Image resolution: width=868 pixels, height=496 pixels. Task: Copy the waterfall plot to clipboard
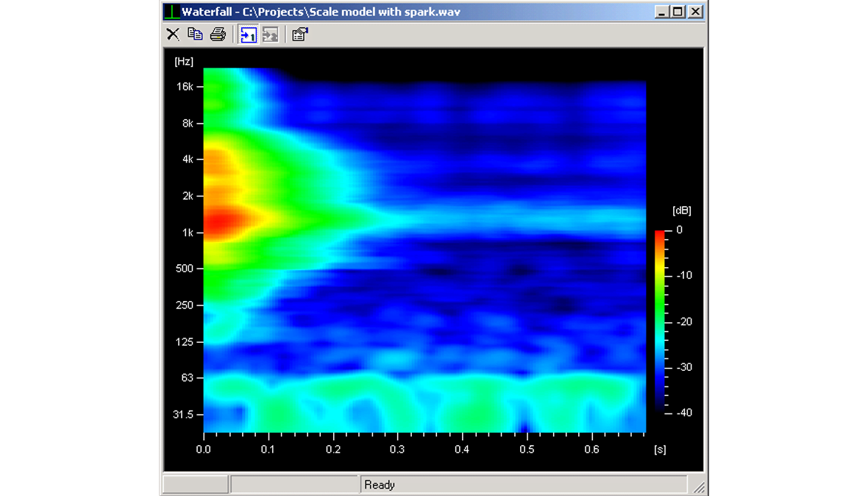tap(195, 34)
